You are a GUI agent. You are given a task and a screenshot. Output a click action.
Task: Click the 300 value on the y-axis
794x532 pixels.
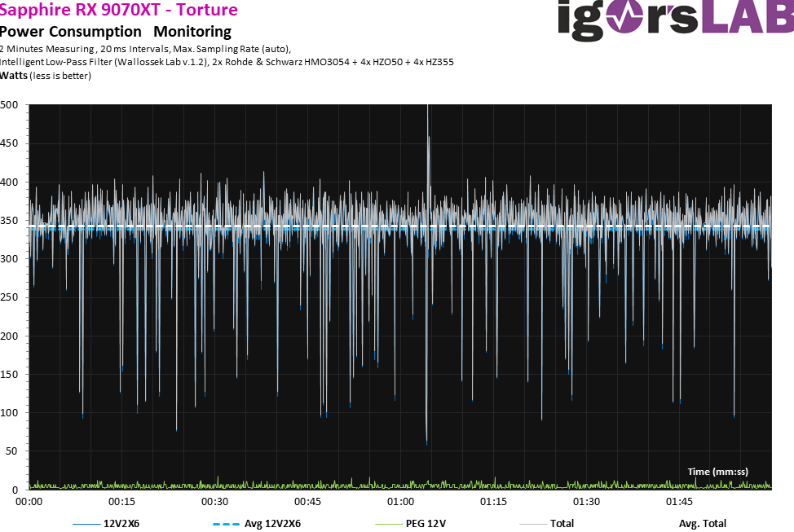(x=9, y=259)
